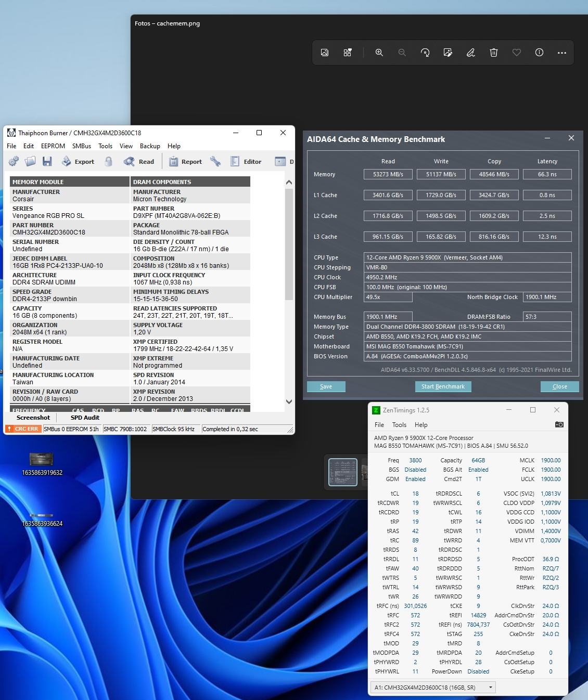Click the padlock icon in Thaiphoon Burner toolbar
Image resolution: width=588 pixels, height=700 pixels.
tap(108, 162)
